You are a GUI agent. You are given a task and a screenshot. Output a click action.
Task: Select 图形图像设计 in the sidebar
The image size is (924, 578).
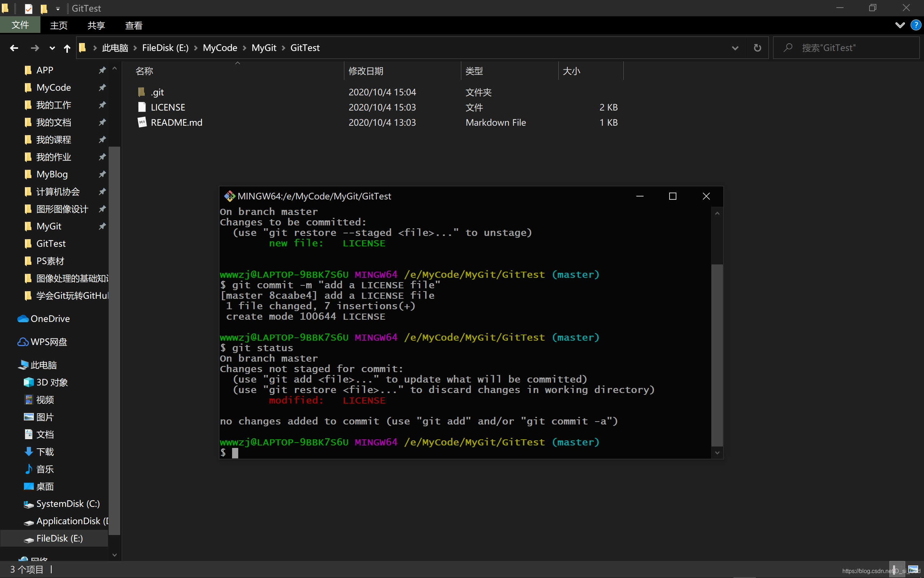click(62, 209)
